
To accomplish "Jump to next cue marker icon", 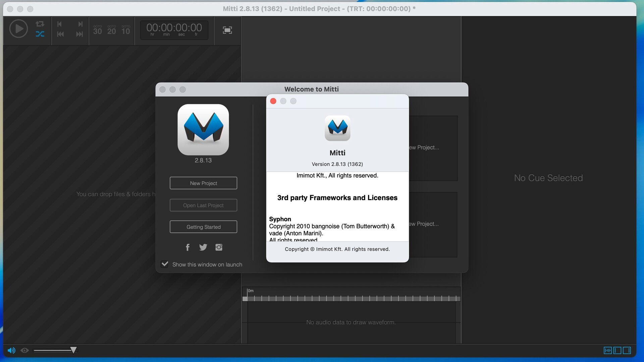I will (x=80, y=24).
